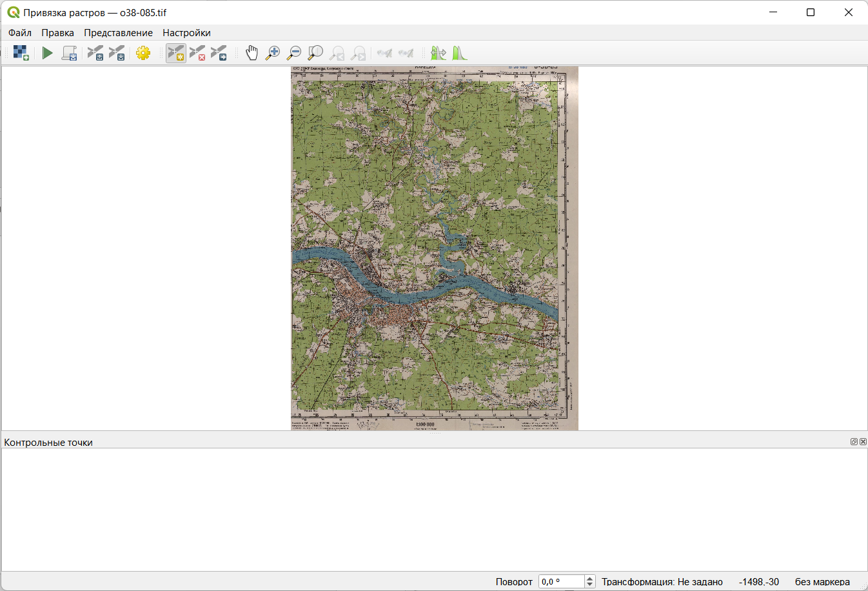Start georeferencing with the green play button
This screenshot has height=591, width=868.
47,53
